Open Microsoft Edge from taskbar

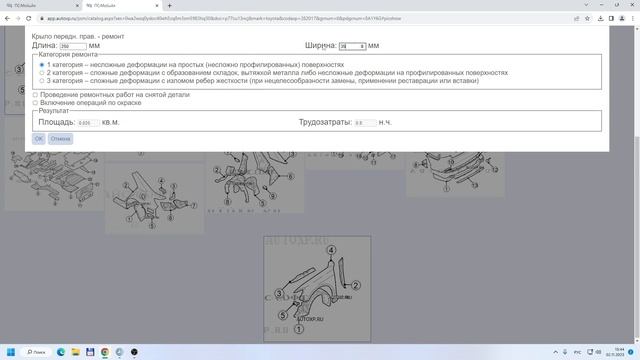pyautogui.click(x=61, y=352)
